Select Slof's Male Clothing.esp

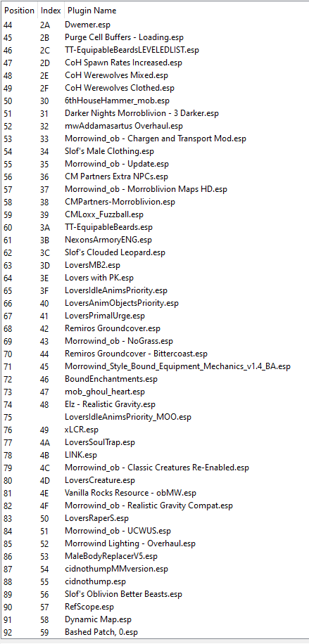pyautogui.click(x=109, y=151)
